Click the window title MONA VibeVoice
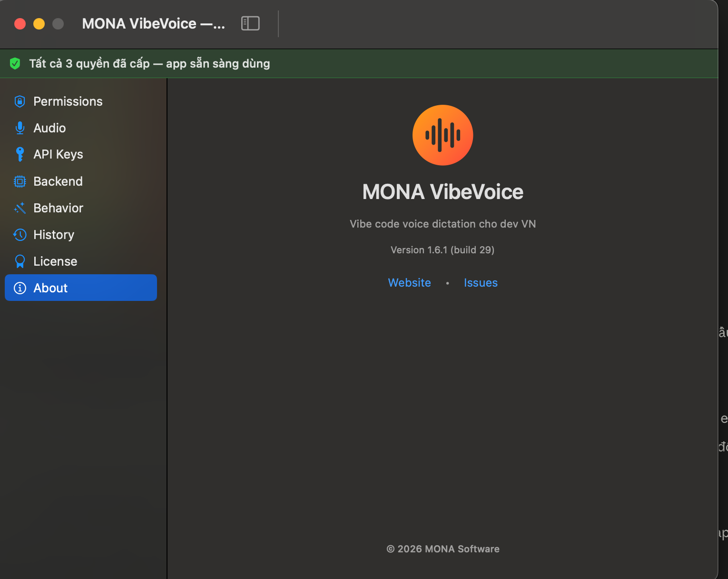 point(153,23)
